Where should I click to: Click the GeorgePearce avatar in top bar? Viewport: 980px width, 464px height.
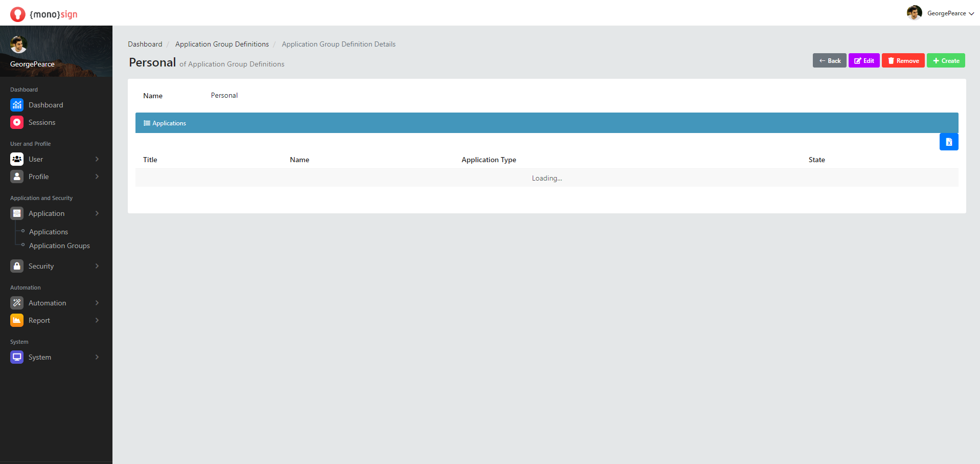click(915, 13)
